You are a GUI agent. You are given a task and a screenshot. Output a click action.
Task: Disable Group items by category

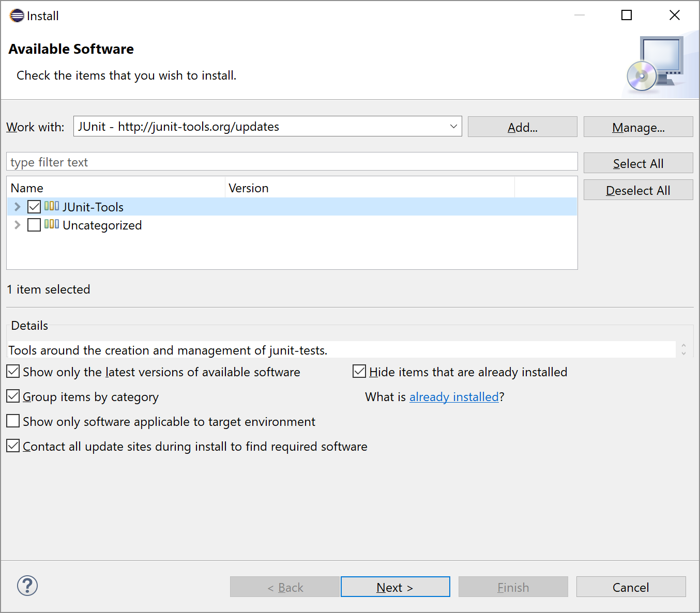point(13,396)
